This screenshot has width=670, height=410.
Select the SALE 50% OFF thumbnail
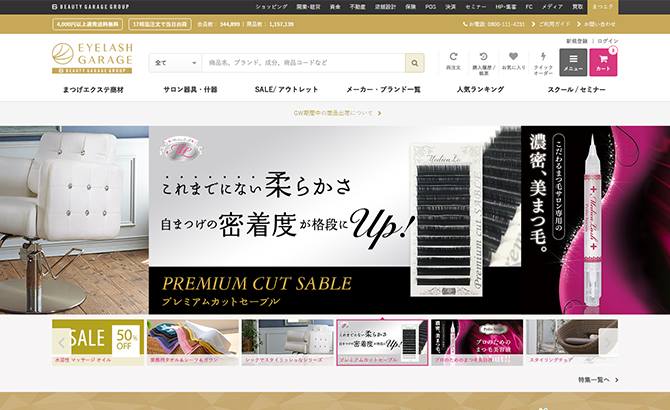click(98, 338)
